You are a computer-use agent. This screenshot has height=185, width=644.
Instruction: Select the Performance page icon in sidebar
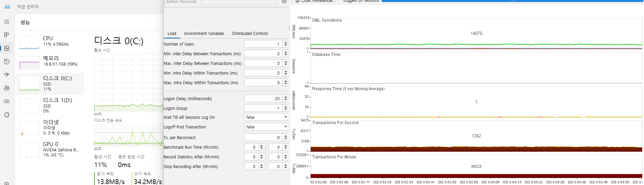(x=7, y=48)
